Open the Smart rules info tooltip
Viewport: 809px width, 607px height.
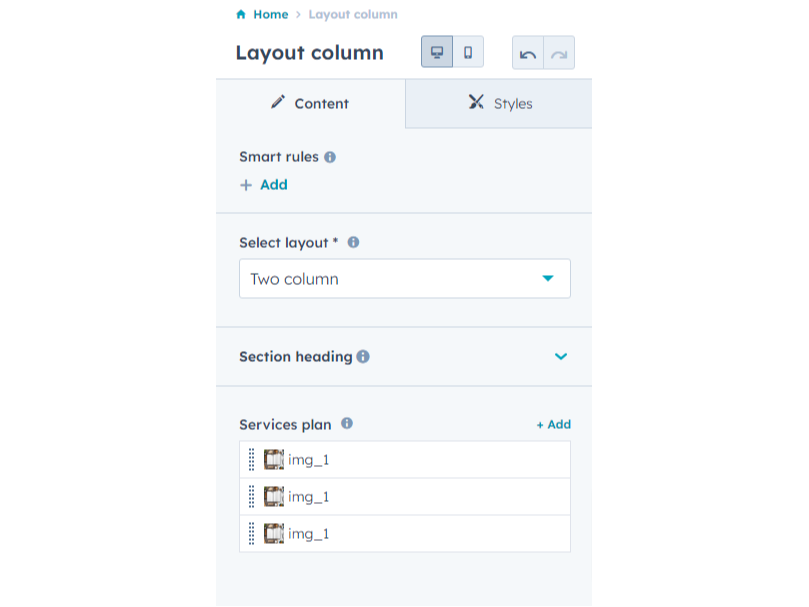tap(330, 156)
